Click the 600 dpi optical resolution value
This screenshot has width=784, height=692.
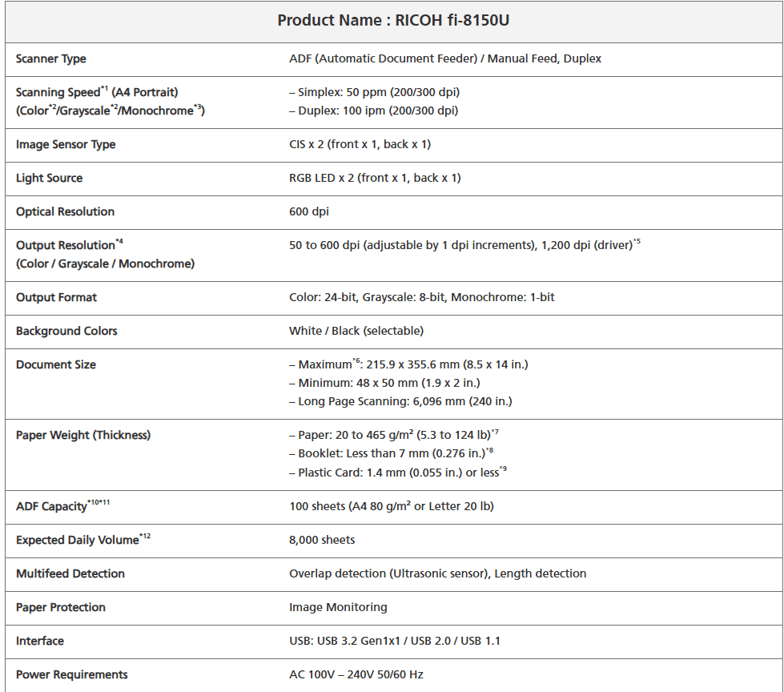(x=308, y=211)
